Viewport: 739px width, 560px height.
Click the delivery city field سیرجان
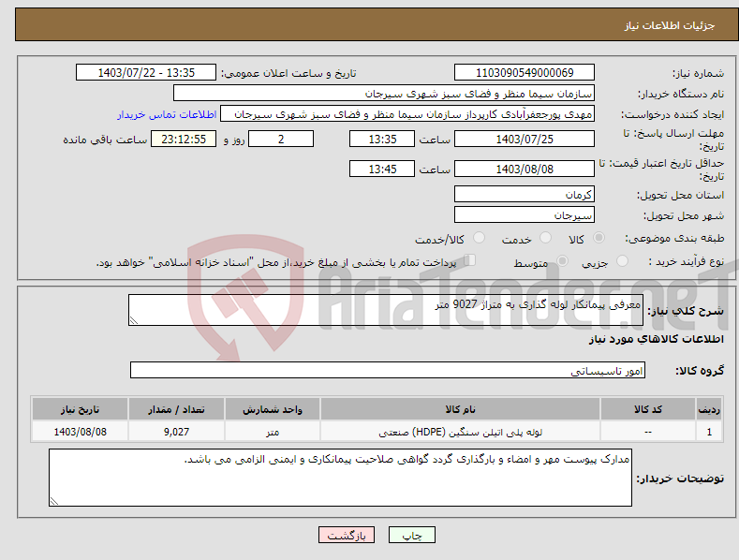tap(525, 215)
